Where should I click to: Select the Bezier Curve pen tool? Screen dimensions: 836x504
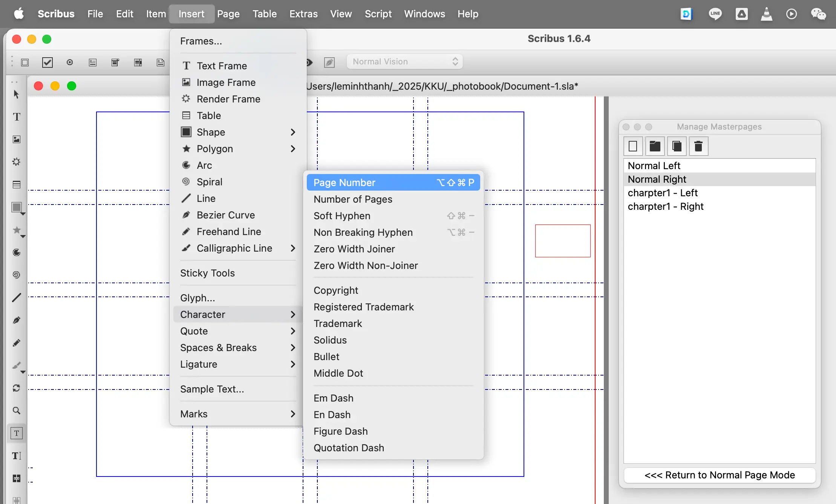click(x=16, y=320)
